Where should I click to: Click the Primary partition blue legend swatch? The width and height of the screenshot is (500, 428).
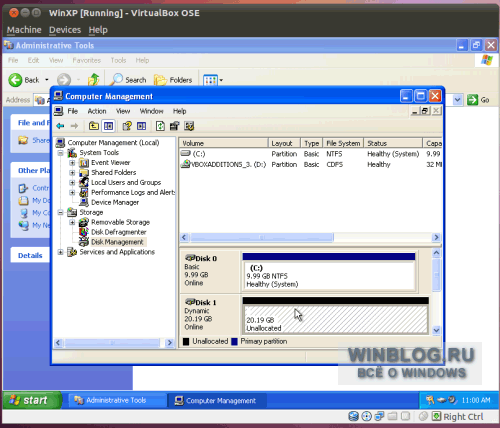(x=234, y=341)
